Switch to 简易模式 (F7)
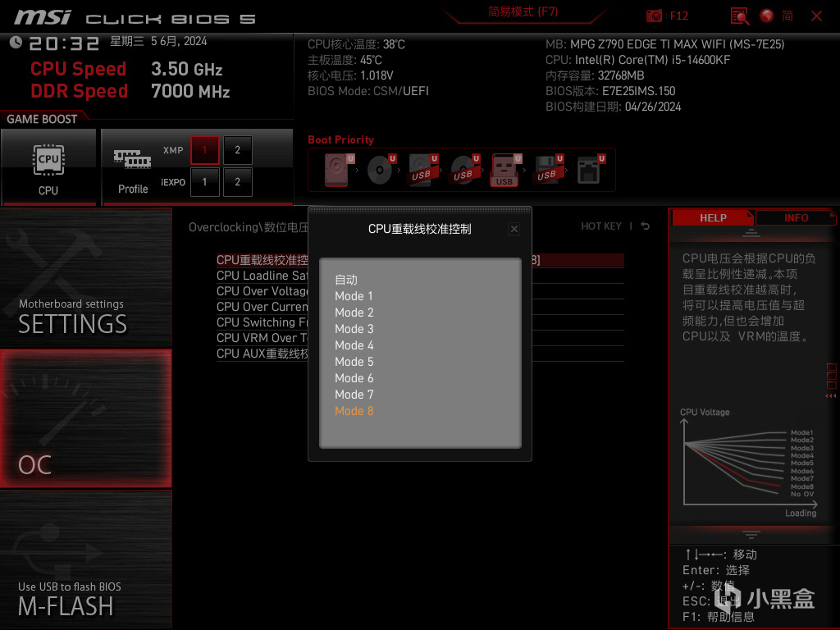This screenshot has width=840, height=630. 523,11
